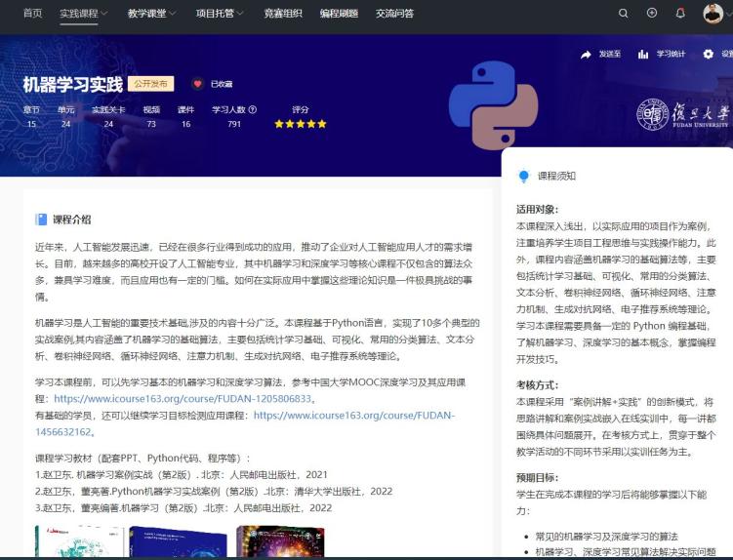
Task: Open the user avatar profile menu
Action: point(713,13)
